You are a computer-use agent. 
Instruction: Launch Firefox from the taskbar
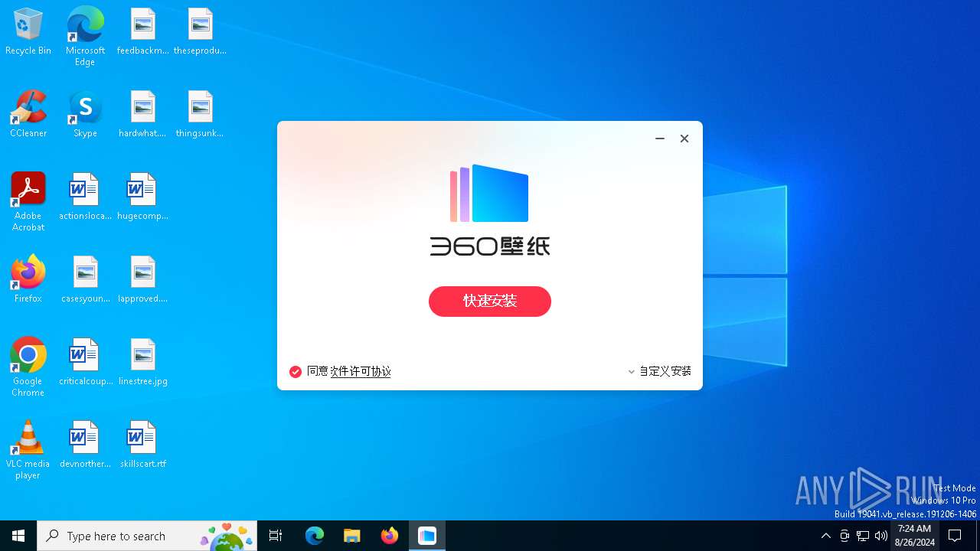(390, 536)
